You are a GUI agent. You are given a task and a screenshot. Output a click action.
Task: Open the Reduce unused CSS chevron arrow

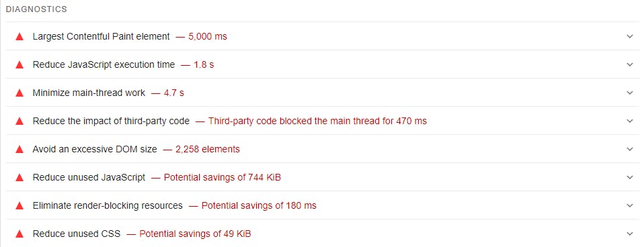tap(630, 234)
